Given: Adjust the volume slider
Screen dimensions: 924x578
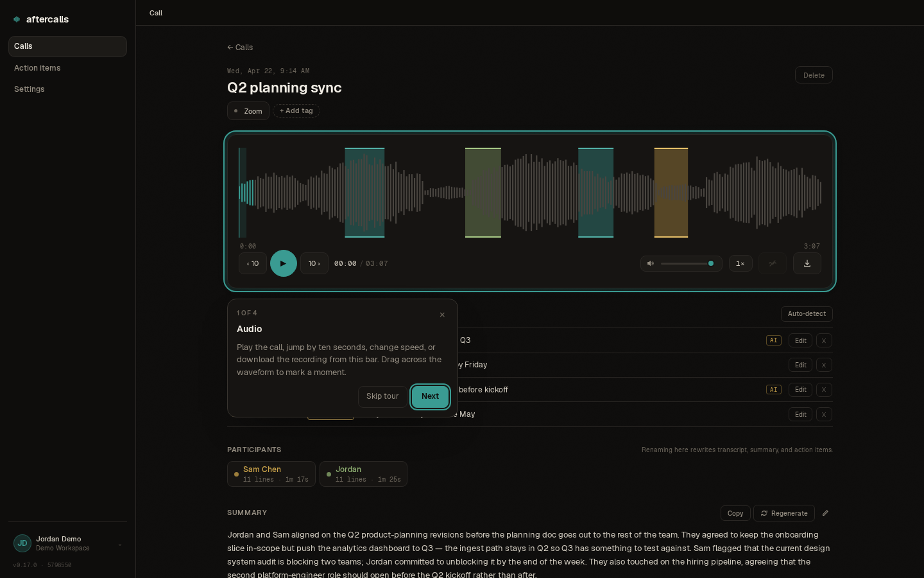Looking at the screenshot, I should pyautogui.click(x=687, y=263).
